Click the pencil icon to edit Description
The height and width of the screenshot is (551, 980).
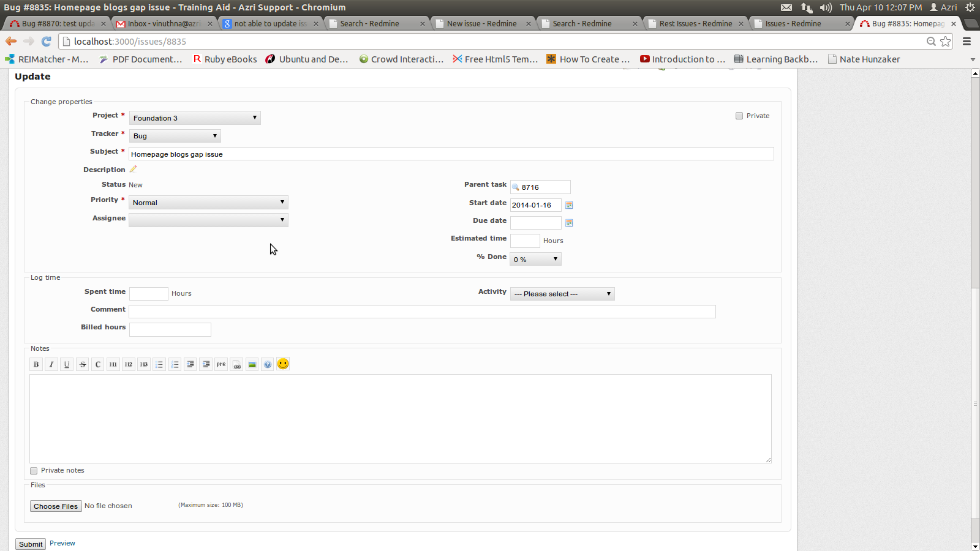click(133, 170)
